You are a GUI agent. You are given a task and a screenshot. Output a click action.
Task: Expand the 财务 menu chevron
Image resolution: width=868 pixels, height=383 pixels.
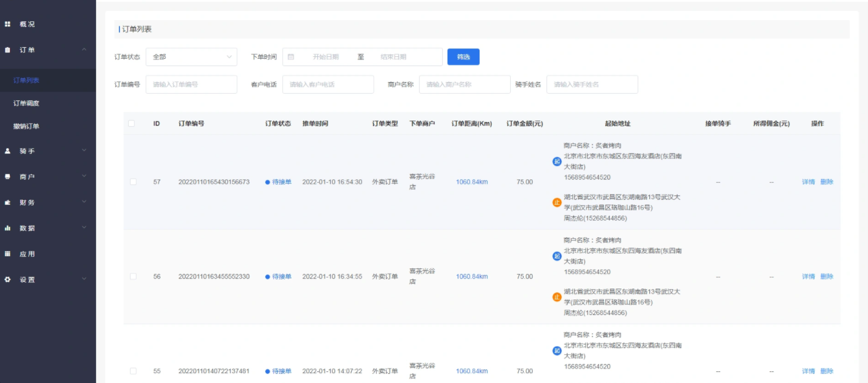84,202
